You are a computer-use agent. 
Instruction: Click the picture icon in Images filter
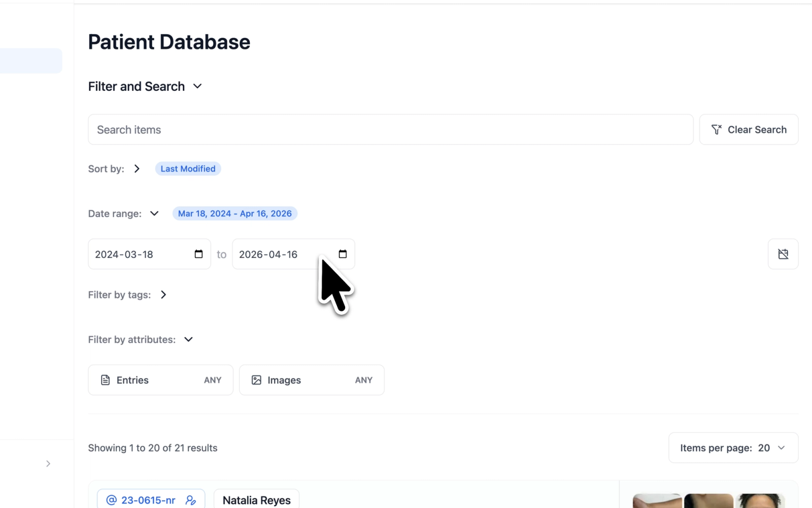(x=256, y=380)
